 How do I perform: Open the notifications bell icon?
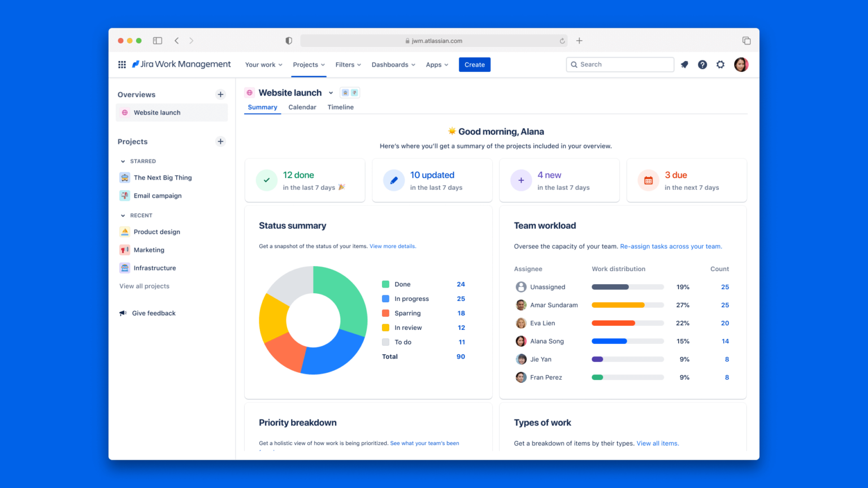(x=684, y=64)
